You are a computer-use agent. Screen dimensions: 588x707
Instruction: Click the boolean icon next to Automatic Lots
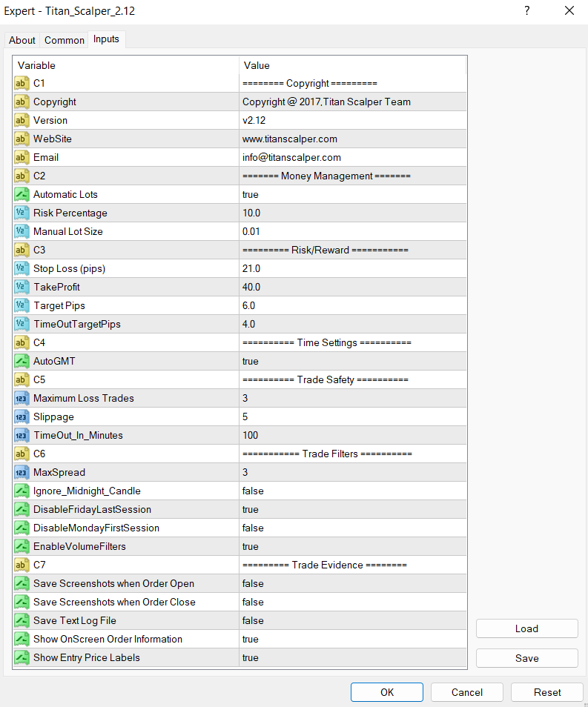(22, 194)
